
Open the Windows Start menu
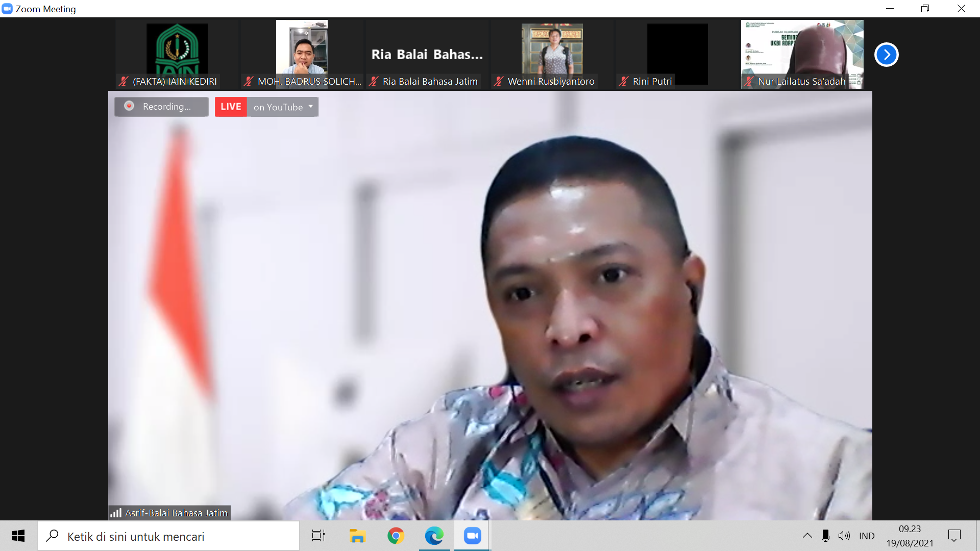tap(18, 536)
